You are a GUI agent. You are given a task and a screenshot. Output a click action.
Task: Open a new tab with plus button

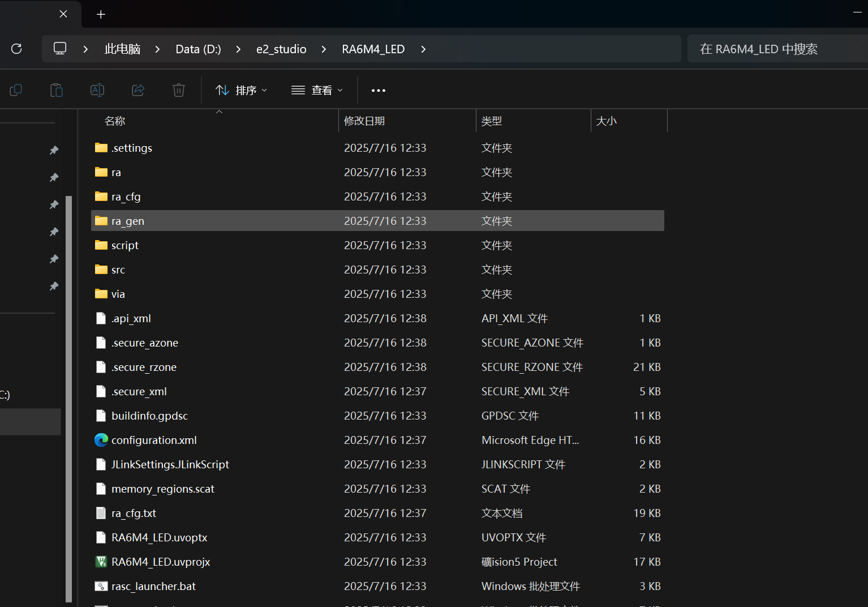point(101,14)
